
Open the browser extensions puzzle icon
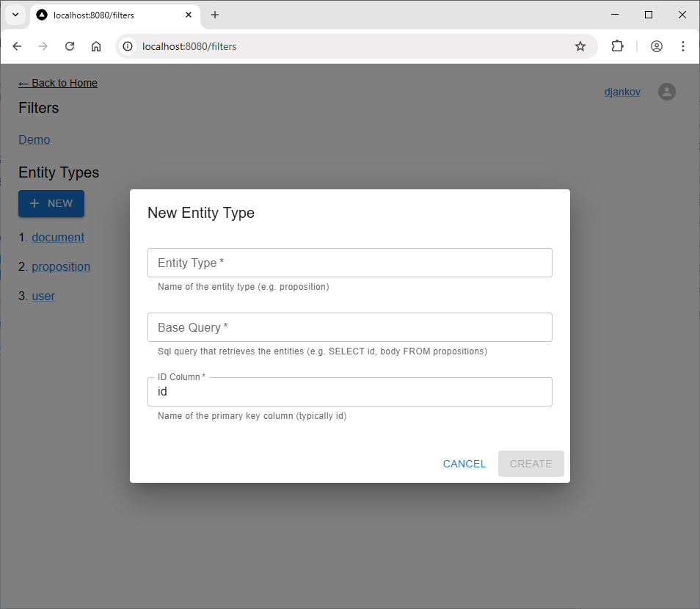[x=617, y=46]
